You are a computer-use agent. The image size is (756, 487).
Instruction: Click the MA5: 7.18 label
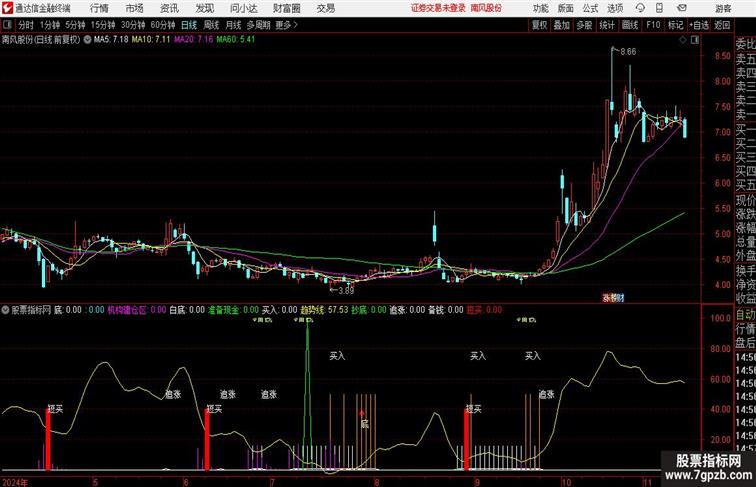point(111,40)
